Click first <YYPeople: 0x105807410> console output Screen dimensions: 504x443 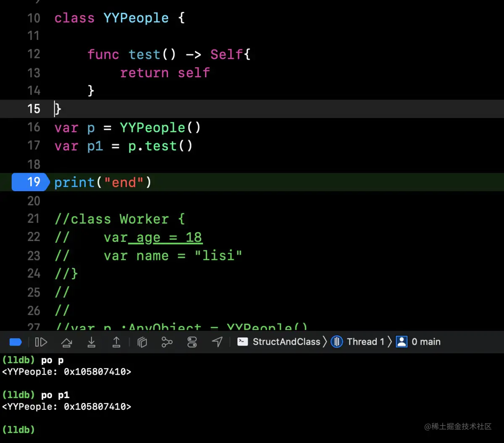pos(66,372)
